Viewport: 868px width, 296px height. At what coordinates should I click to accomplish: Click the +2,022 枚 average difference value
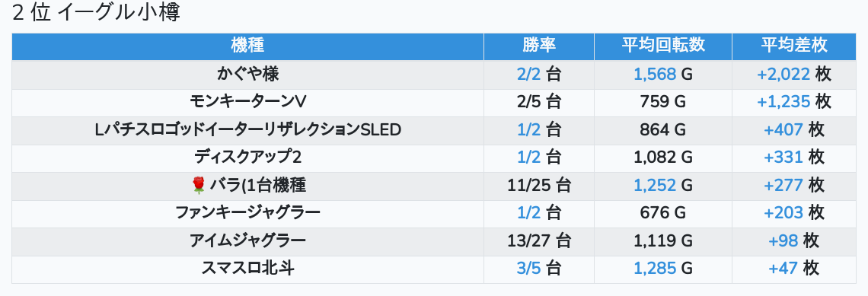click(x=794, y=74)
